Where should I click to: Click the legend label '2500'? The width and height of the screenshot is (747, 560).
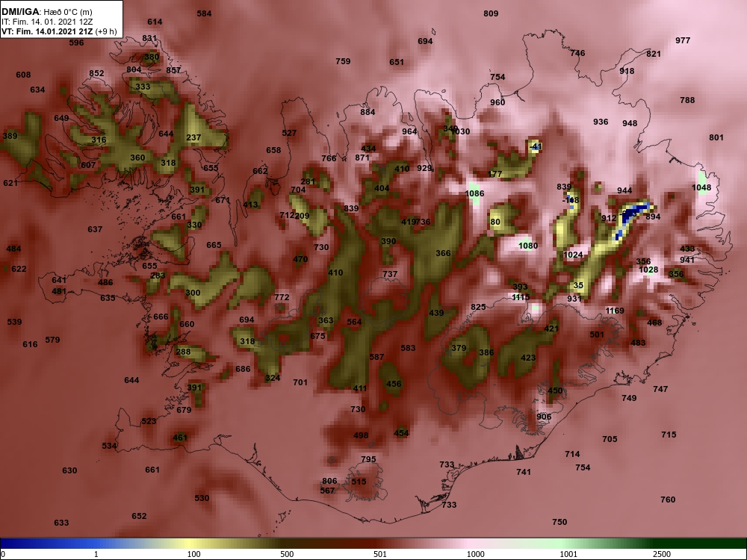coord(662,554)
